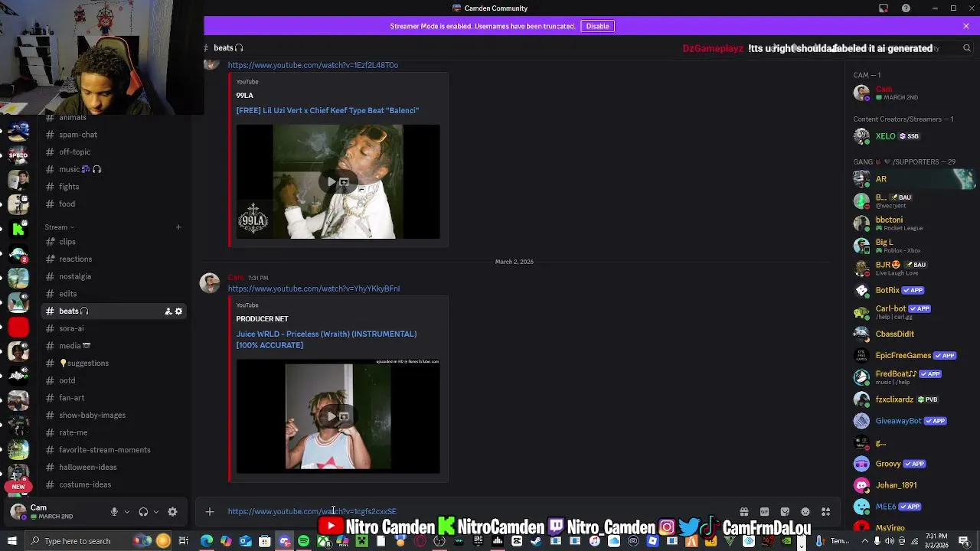Expand microphone input options arrow
Screen dimensions: 980x551
tap(127, 512)
